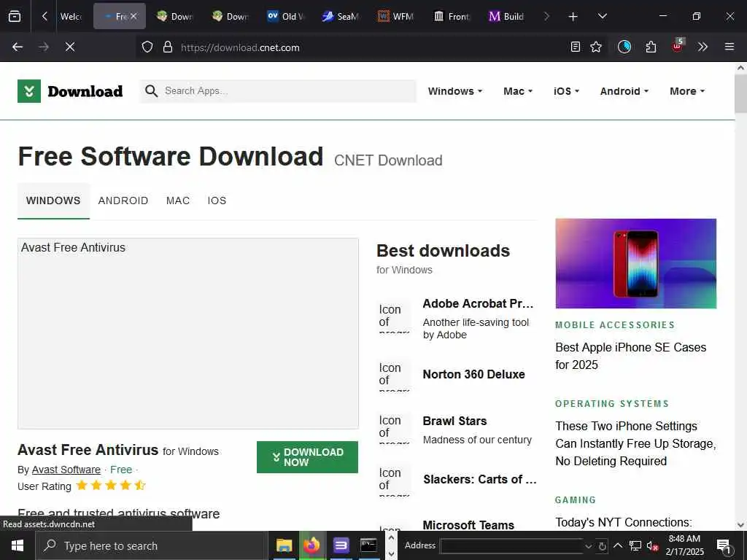Switch to the Welcome tab
The image size is (747, 560).
pyautogui.click(x=71, y=17)
